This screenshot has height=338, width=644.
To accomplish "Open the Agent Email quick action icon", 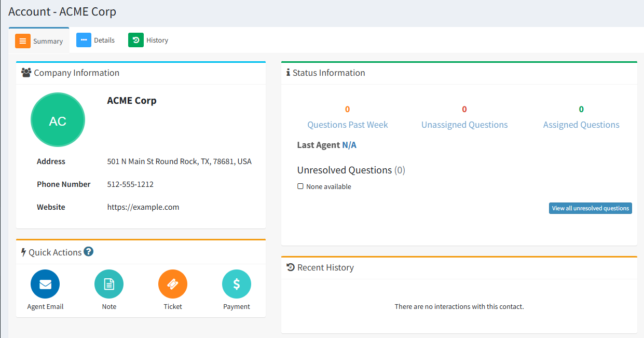I will (x=45, y=284).
